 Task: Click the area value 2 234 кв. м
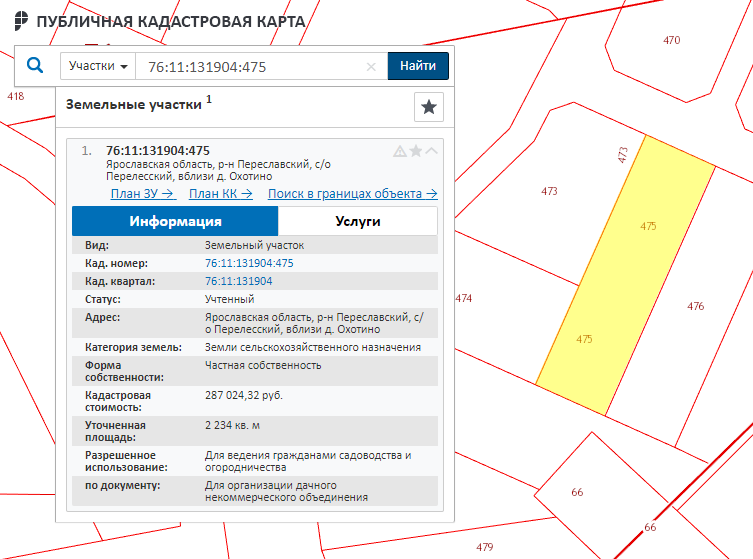click(x=232, y=425)
